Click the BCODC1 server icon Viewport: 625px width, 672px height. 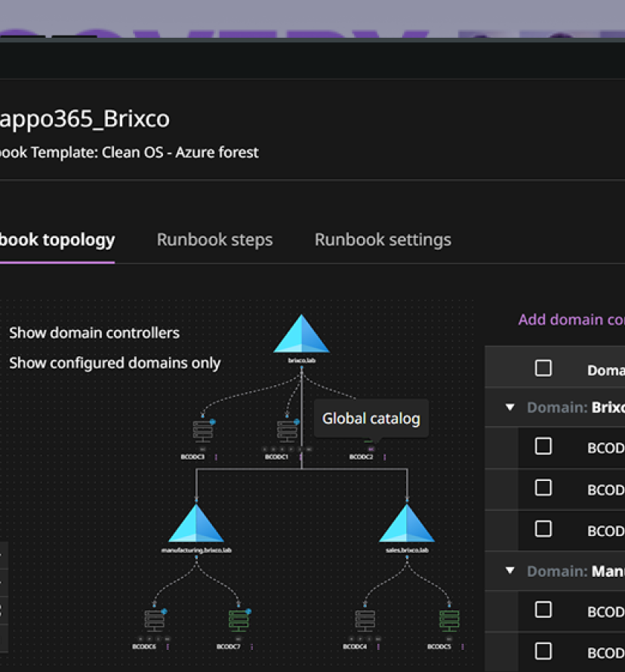pyautogui.click(x=286, y=432)
